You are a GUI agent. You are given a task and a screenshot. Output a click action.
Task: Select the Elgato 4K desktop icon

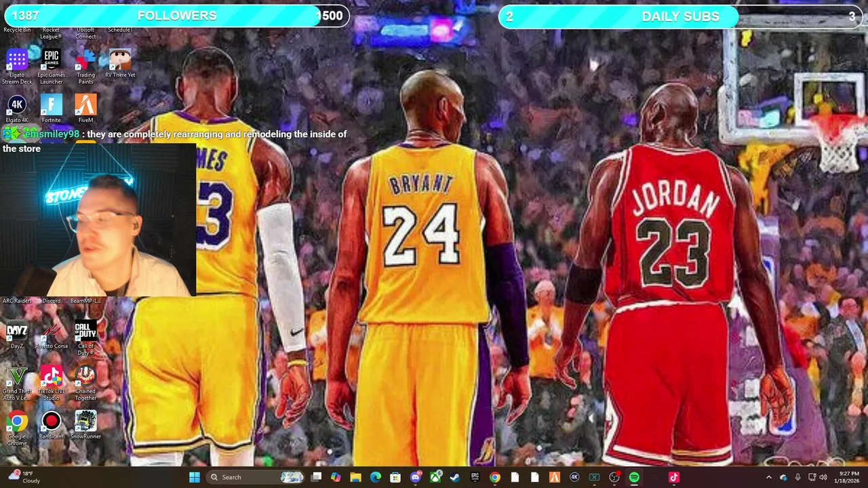click(17, 110)
